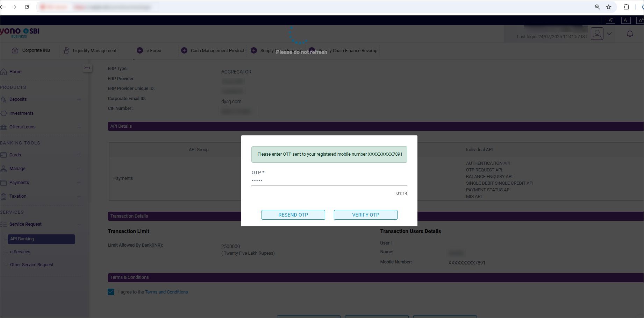The height and width of the screenshot is (318, 644).
Task: Click the Home icon in sidebar
Action: 4,72
